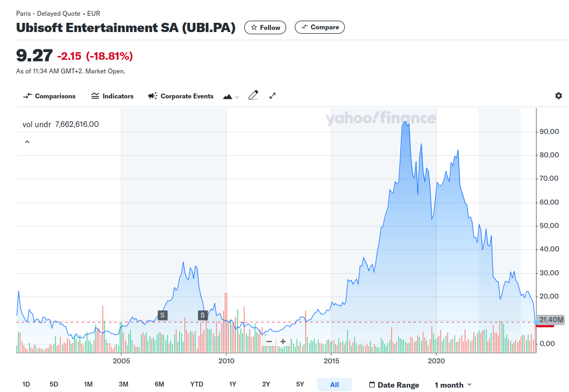The image size is (569, 392).
Task: Select the 5D range
Action: tap(54, 384)
